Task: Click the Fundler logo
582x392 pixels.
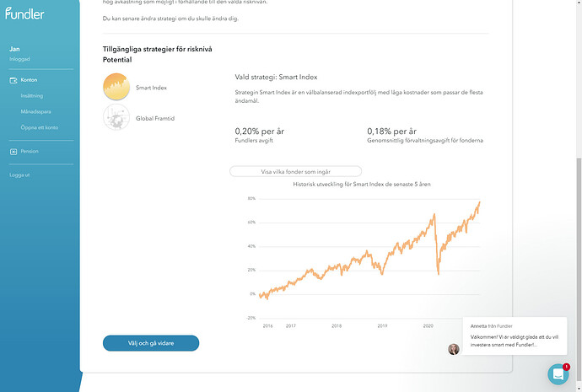Action: [x=23, y=13]
